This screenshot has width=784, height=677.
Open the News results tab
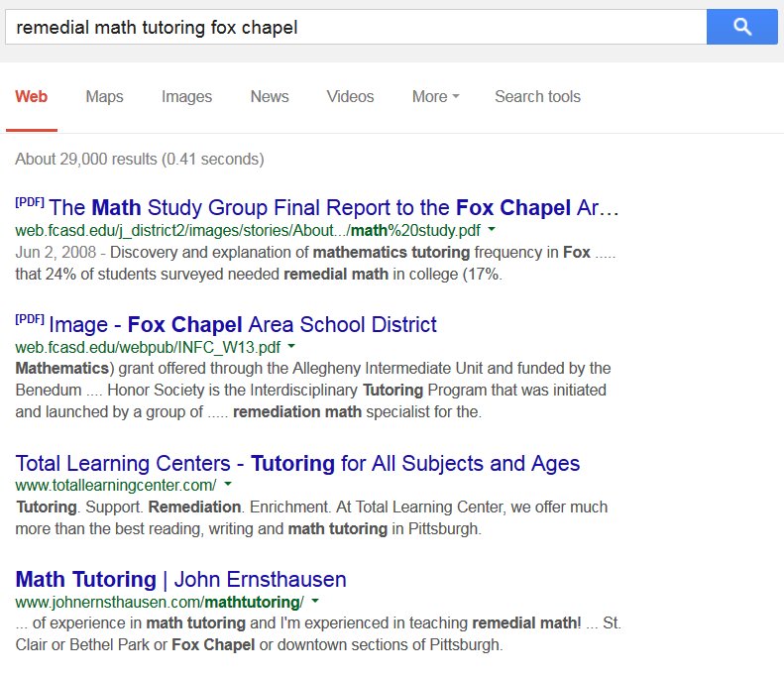point(269,96)
